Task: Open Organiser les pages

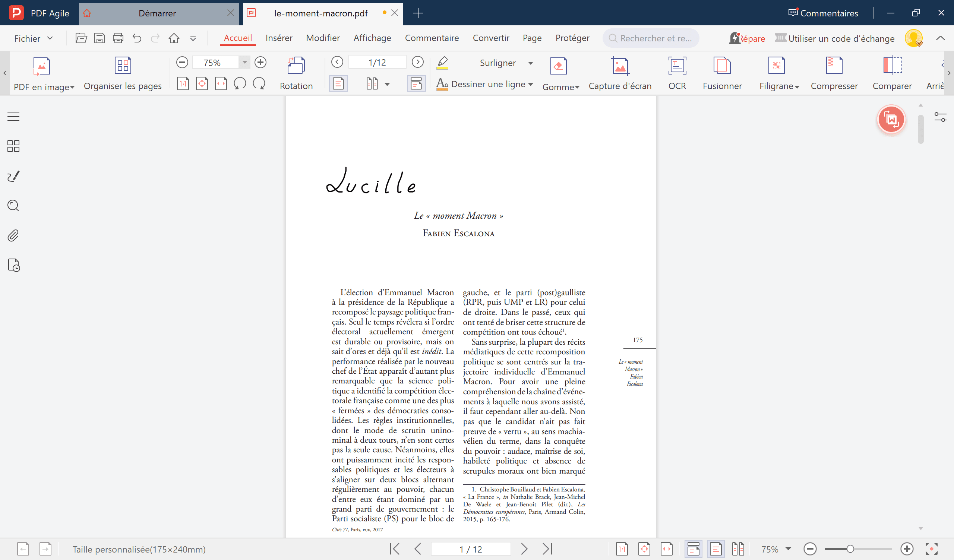Action: (123, 74)
